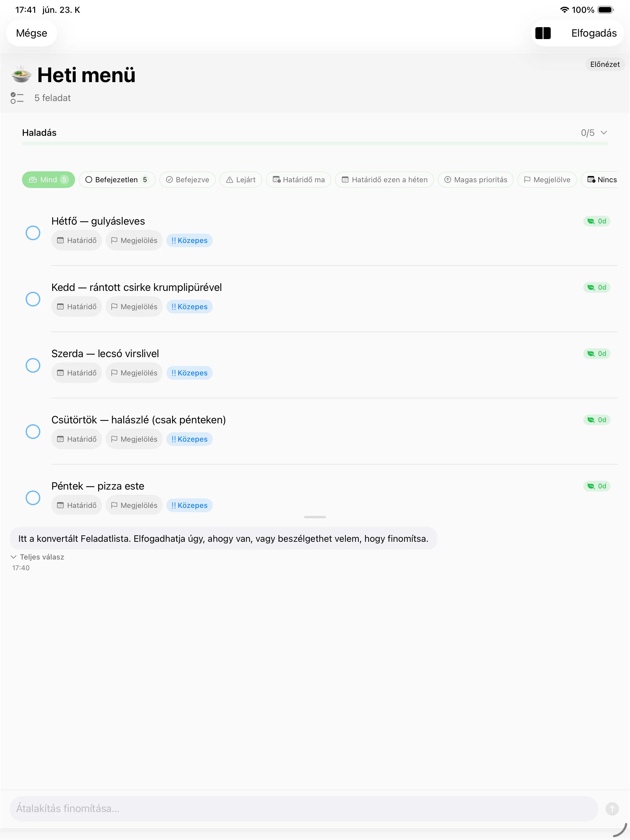Tap the send arrow in the refine field
The image size is (630, 840).
point(612,809)
